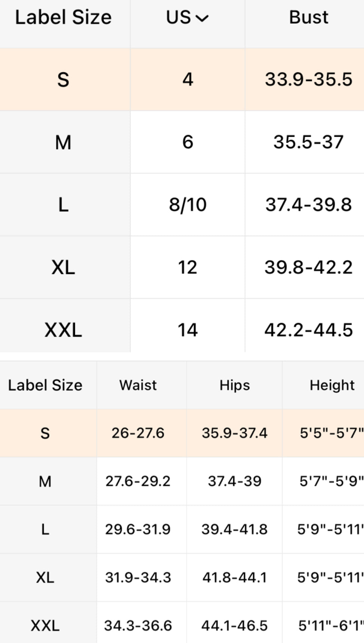Click waist measurement 34.3-36.6
364x643 pixels.
(138, 625)
